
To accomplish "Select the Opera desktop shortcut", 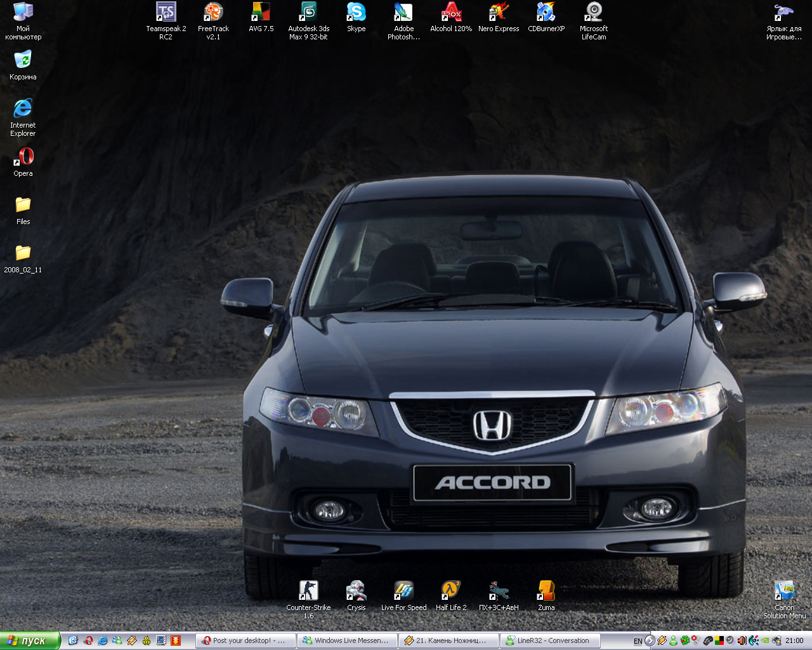I will pos(23,162).
